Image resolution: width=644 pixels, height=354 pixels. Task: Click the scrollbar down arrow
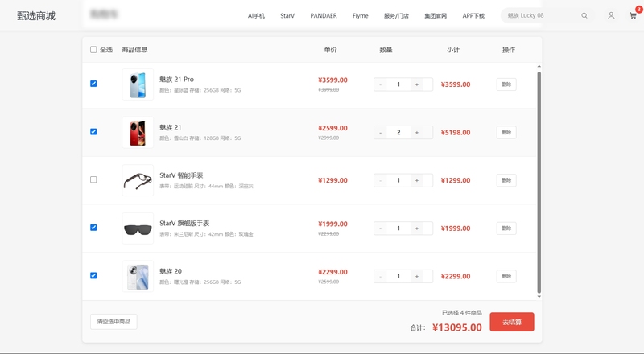[x=539, y=297]
